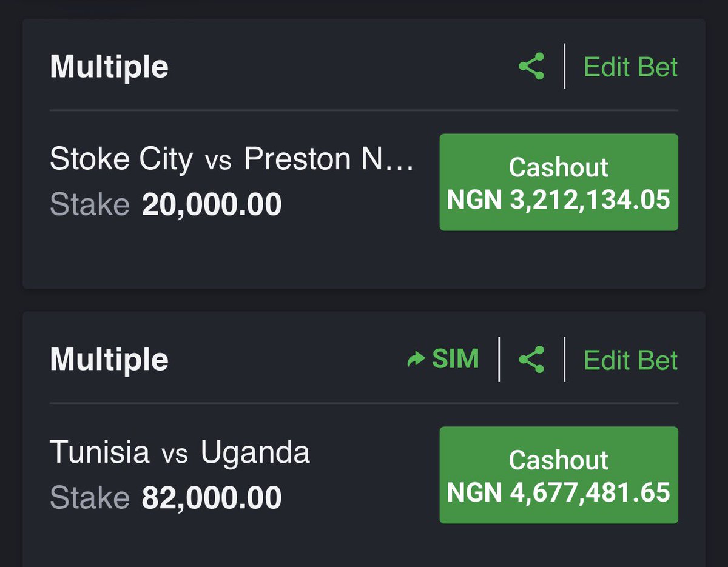Open Edit Bet for Tunisia vs Uganda multiple
This screenshot has height=567, width=728.
click(x=630, y=360)
